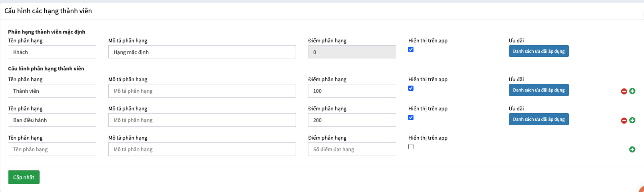Open Danh sách ưu đãi áp dụng for Khách
This screenshot has height=192, width=644.
click(x=539, y=51)
